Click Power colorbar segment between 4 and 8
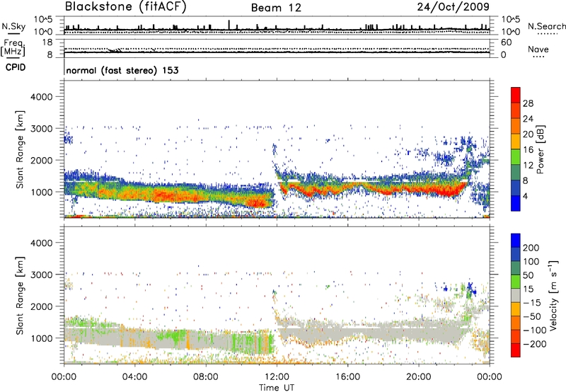Screen dimensions: 566x392 pos(516,188)
